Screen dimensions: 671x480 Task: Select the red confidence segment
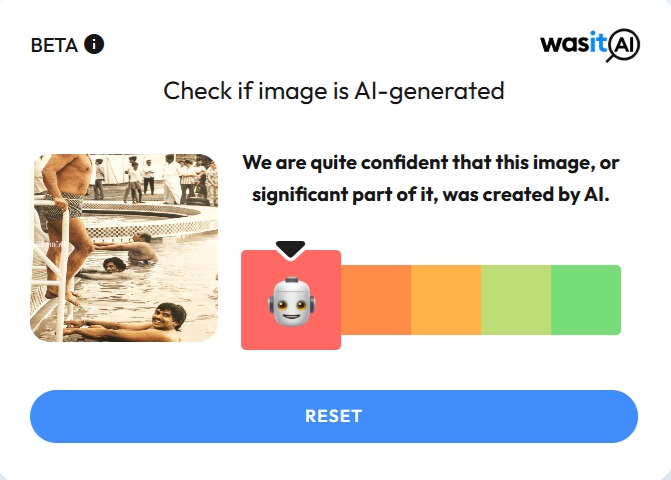click(291, 300)
